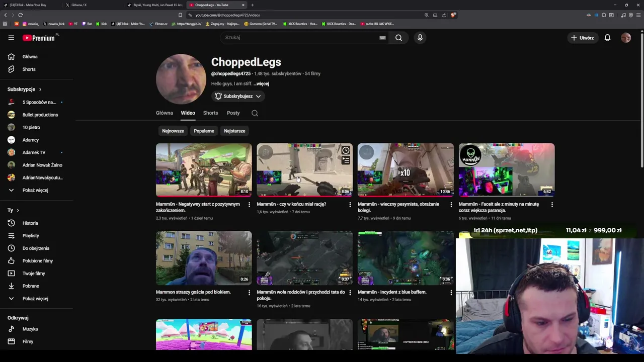The height and width of the screenshot is (362, 644).
Task: Open notifications bell
Action: [607, 38]
